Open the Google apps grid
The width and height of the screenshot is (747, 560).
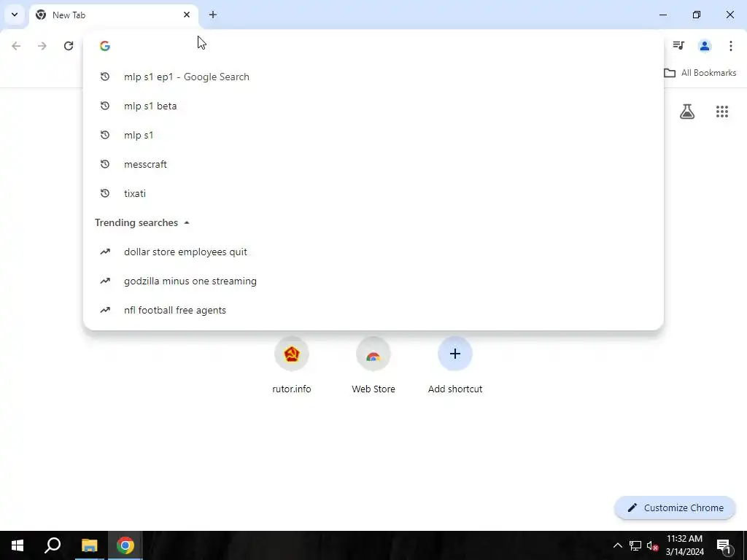pyautogui.click(x=722, y=112)
